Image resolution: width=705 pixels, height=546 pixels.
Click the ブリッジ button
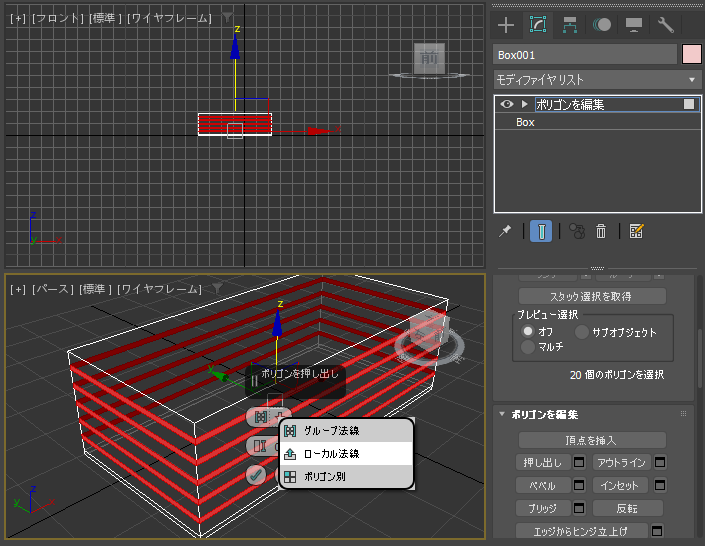point(543,508)
